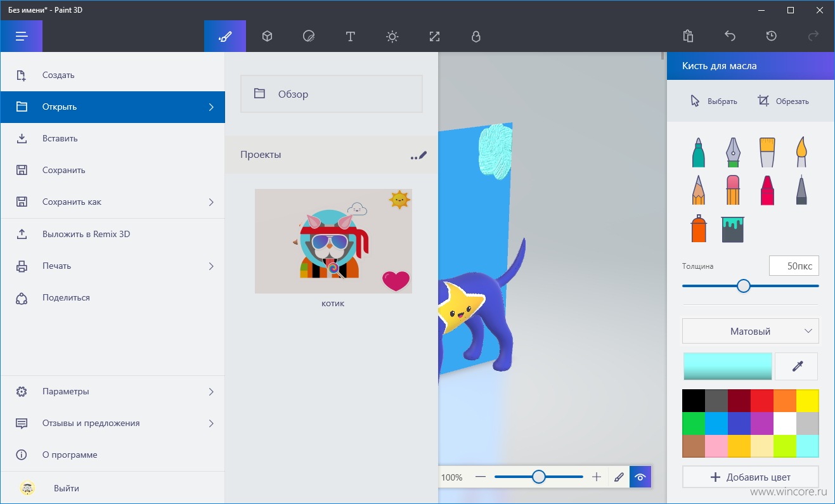
Task: Pick the light cyan palette swatch
Action: (x=808, y=446)
